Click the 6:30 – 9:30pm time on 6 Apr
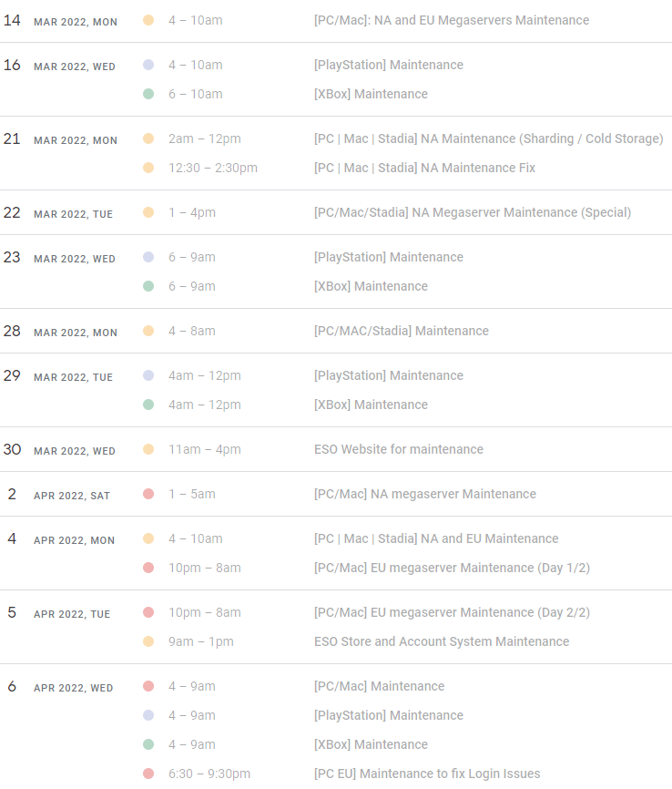672x789 pixels. 209,774
